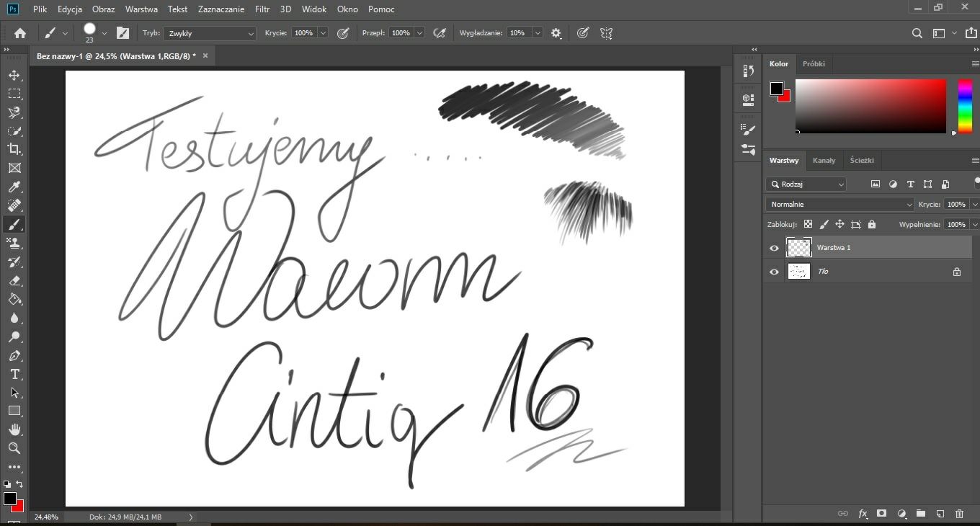This screenshot has width=980, height=526.
Task: Select the Blur tool
Action: [x=14, y=318]
